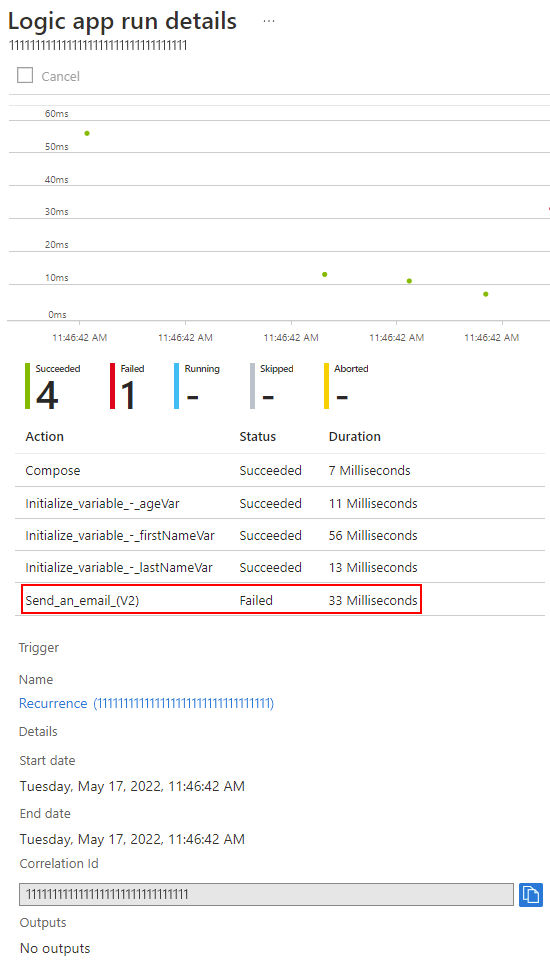Click the Failed status of Send_an_email_(V2)
The image size is (550, 960).
tap(256, 601)
